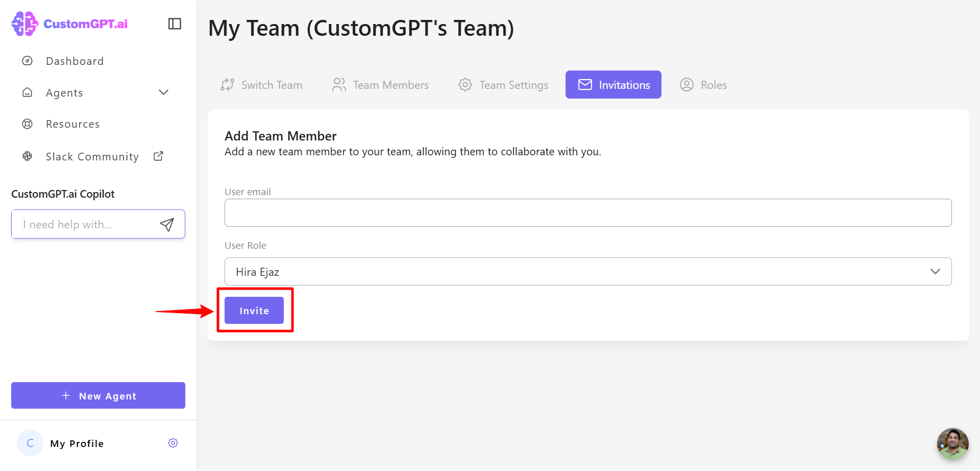The image size is (980, 471).
Task: Click the User Role label
Action: click(x=246, y=245)
